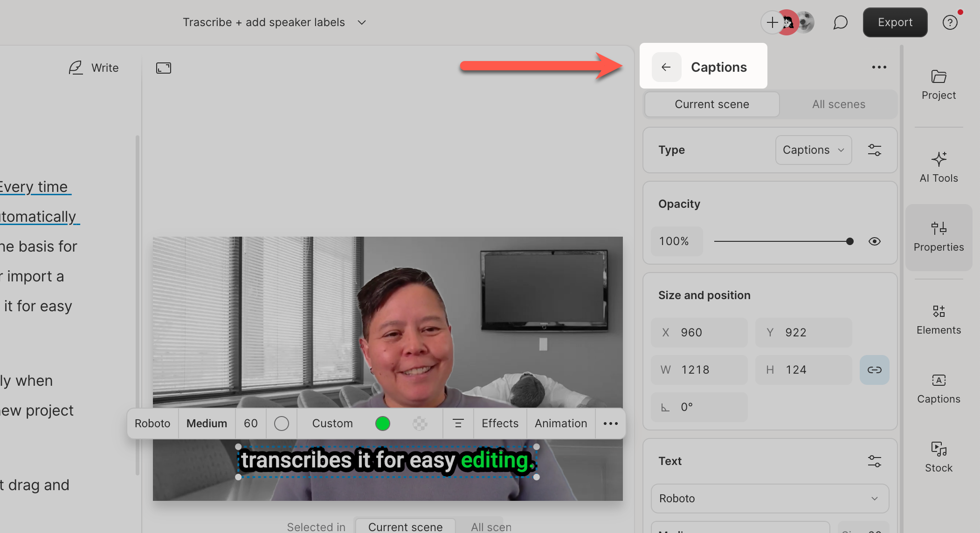The width and height of the screenshot is (980, 533).
Task: Open the Animation tab in toolbar
Action: 560,423
